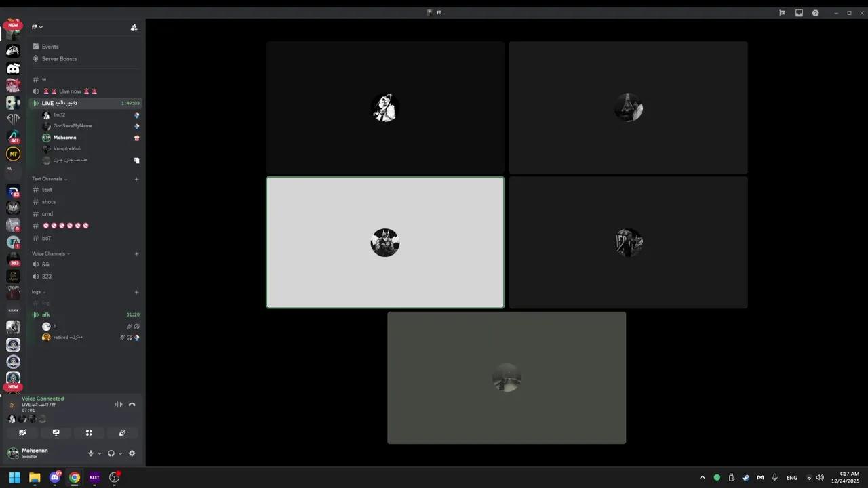Add a channel to logs category
Screen dimensions: 868x488
136,292
